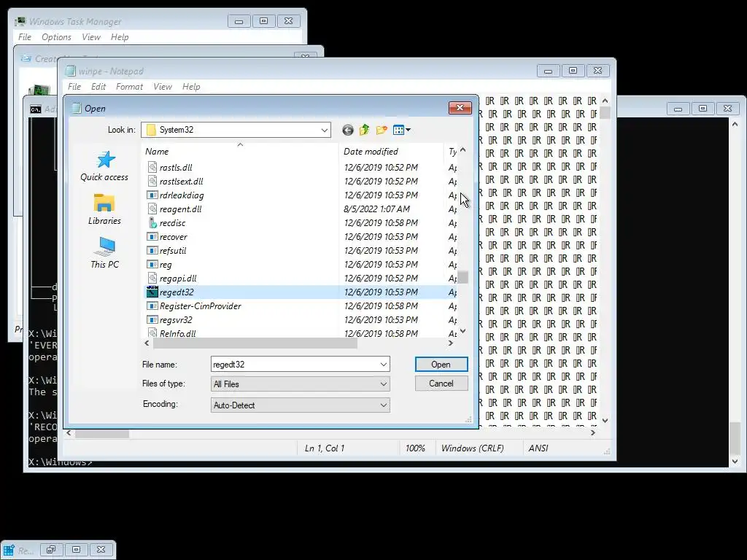This screenshot has height=560, width=747.
Task: Click Notepad horizontal scrollbar thumb
Action: (102, 433)
